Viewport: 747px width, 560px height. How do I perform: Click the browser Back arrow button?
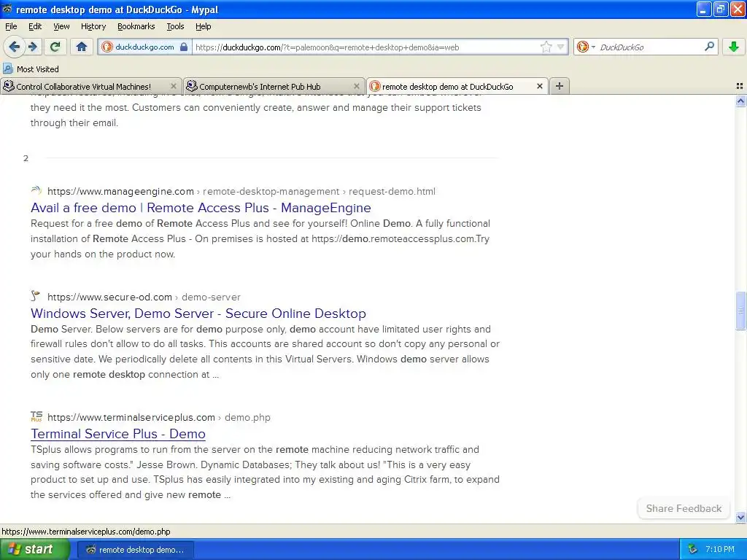pyautogui.click(x=13, y=47)
